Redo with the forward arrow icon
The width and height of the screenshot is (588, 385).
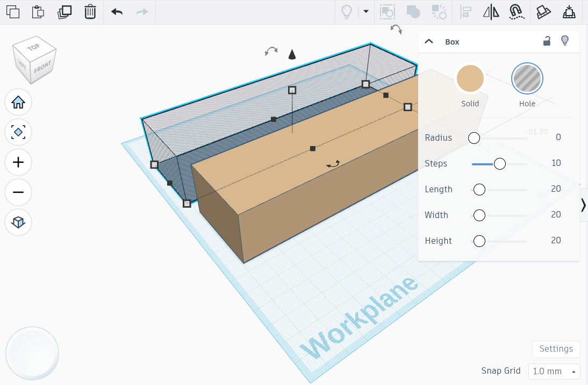(x=142, y=12)
